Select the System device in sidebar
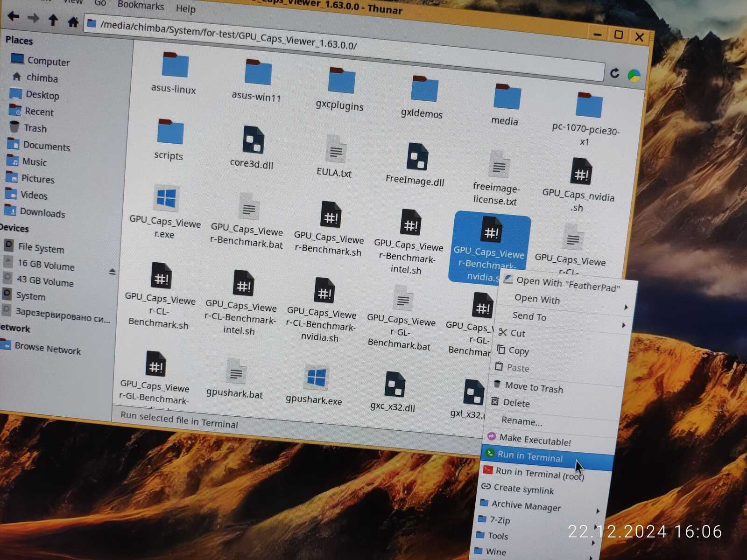747x560 pixels. point(24,295)
